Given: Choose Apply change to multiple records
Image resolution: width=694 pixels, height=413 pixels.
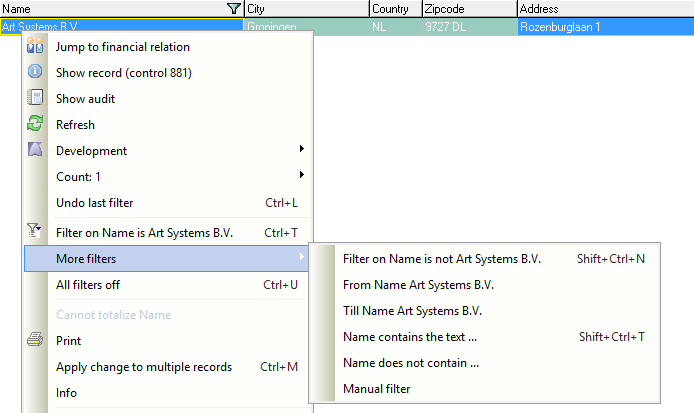Looking at the screenshot, I should 168,367.
